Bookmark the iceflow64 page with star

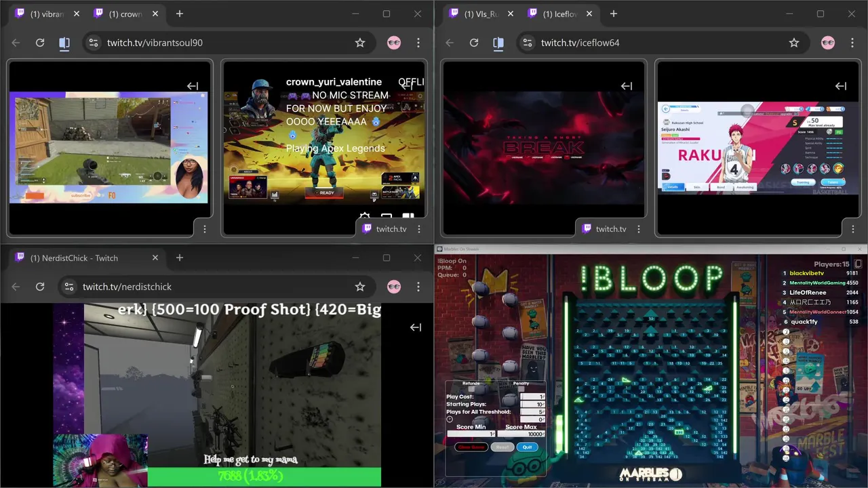(x=794, y=43)
